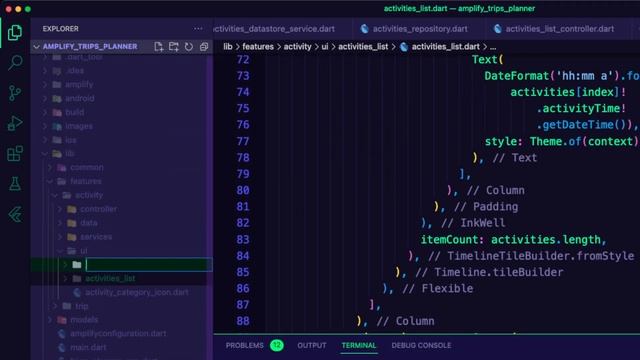Select the common folder

(x=87, y=167)
